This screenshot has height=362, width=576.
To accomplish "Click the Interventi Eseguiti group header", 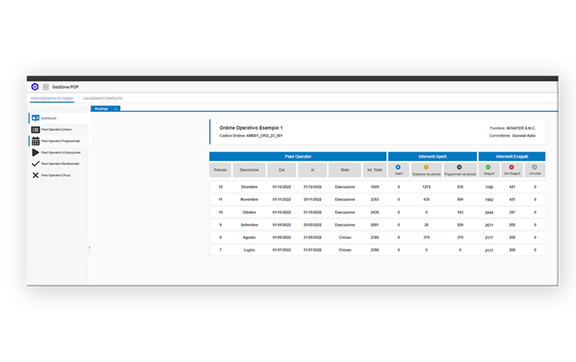I will tap(512, 157).
